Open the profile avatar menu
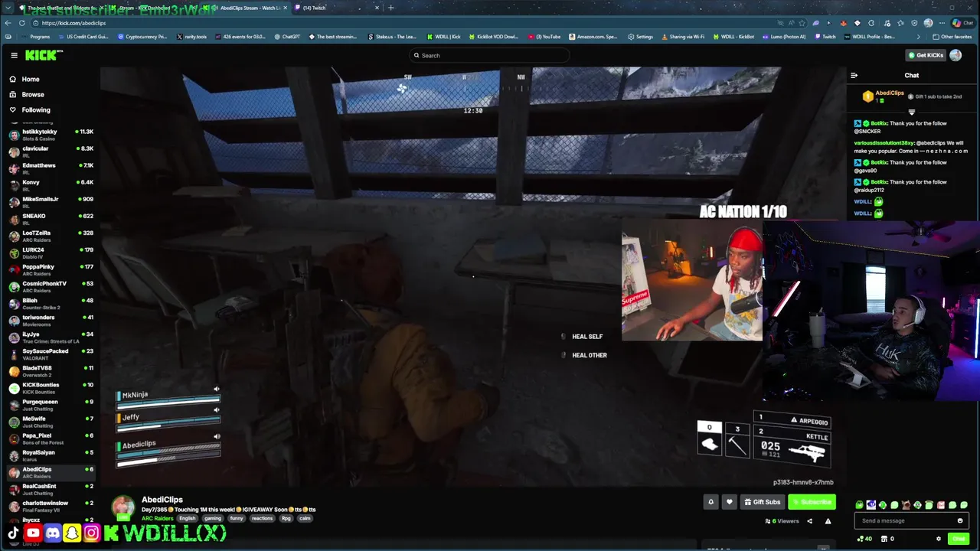This screenshot has height=551, width=980. coord(955,55)
